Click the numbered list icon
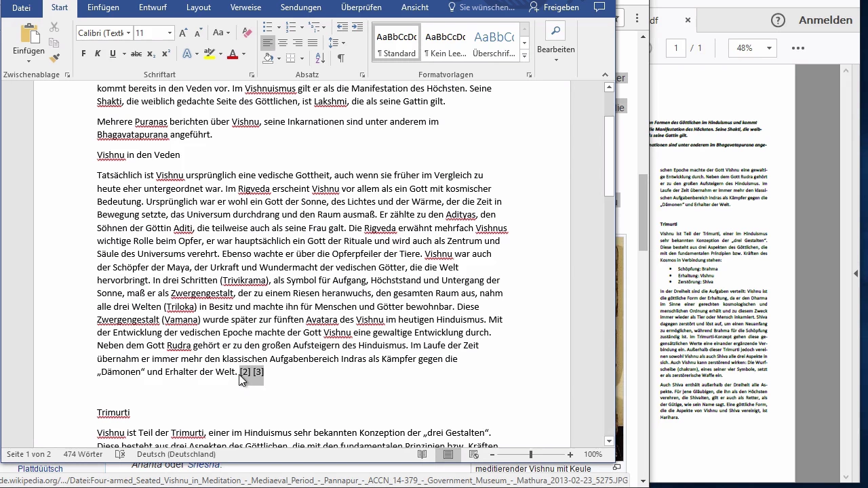 click(x=291, y=27)
